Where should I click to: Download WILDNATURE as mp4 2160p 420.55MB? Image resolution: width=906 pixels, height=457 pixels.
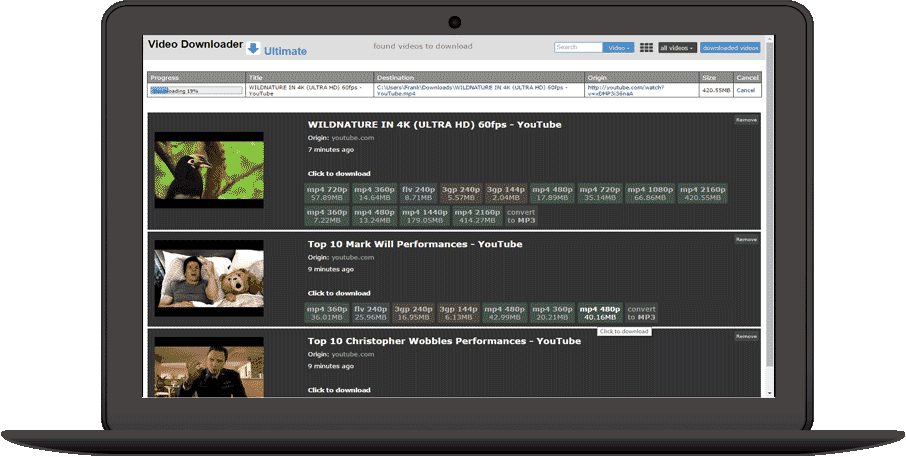702,194
